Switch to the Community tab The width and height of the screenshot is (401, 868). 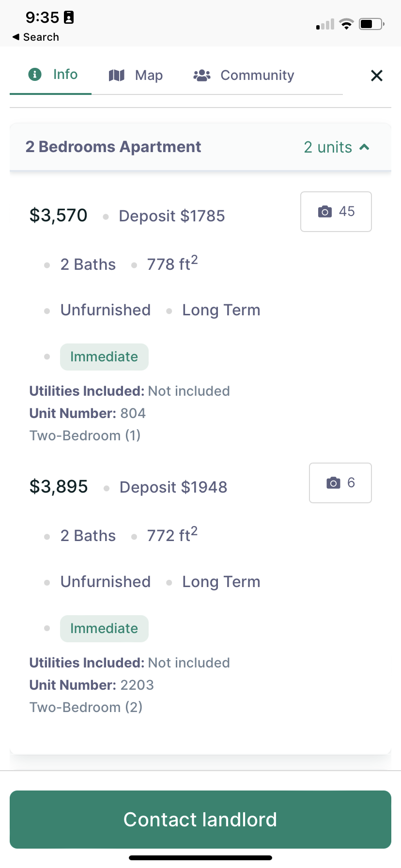(x=257, y=75)
